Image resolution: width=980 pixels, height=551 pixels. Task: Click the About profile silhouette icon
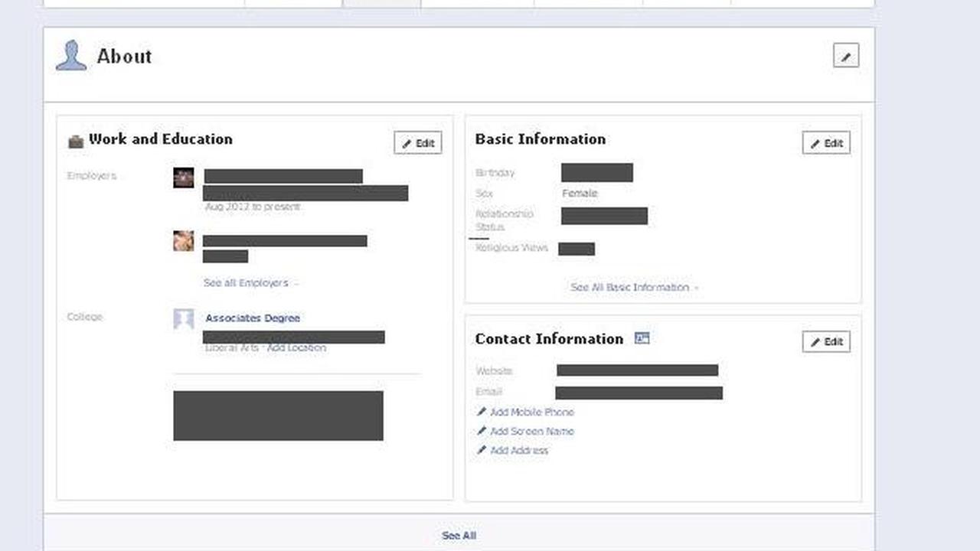[x=71, y=56]
